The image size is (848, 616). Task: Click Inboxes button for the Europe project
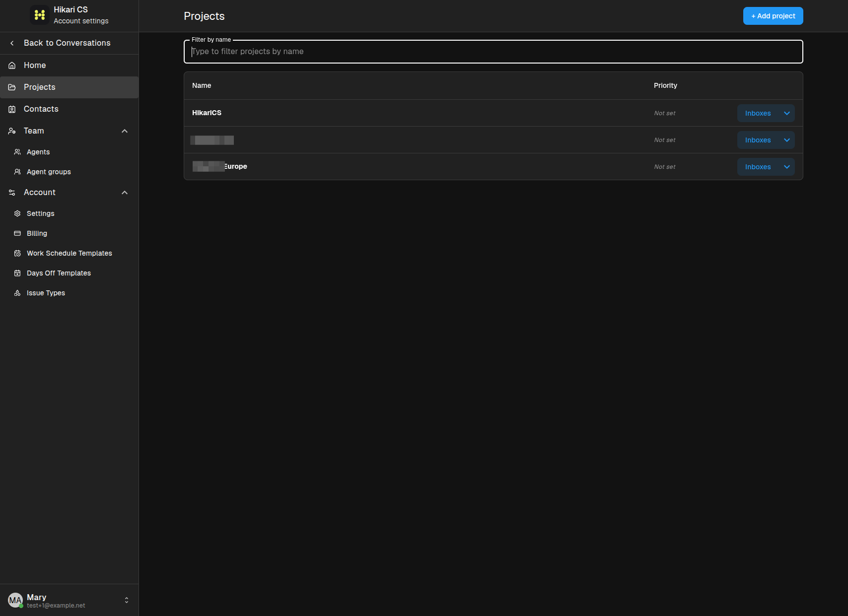758,167
